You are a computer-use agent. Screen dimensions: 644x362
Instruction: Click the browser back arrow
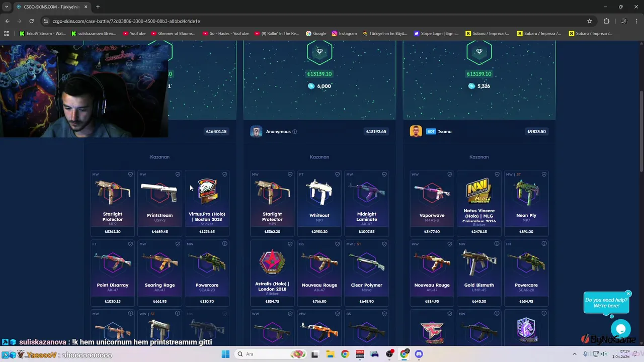[x=7, y=21]
